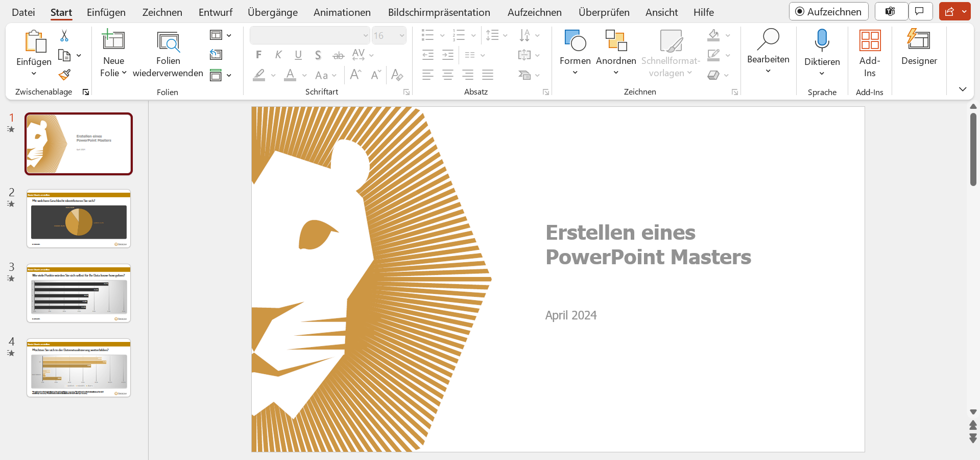980x460 pixels.
Task: Toggle bold formatting (F button)
Action: point(259,55)
